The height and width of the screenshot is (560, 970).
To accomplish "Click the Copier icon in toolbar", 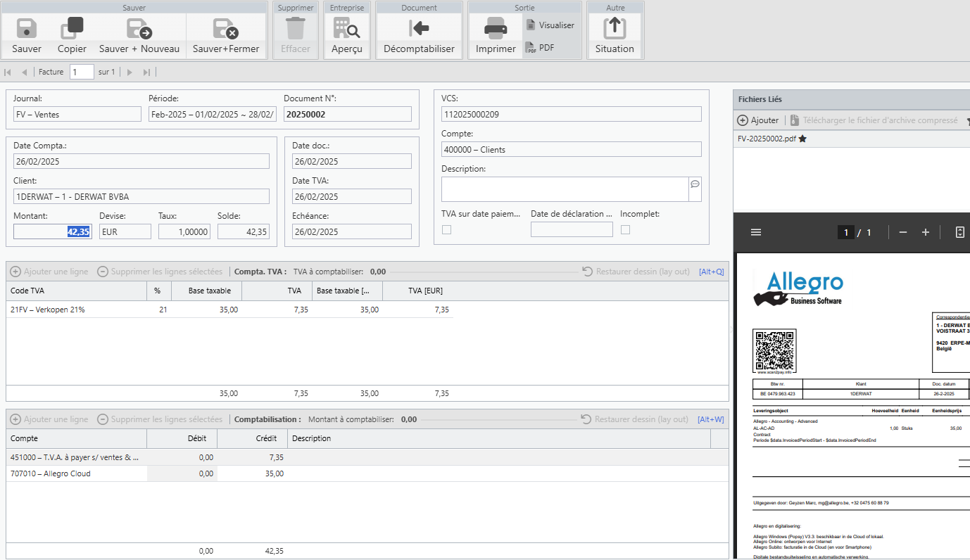I will pos(72,29).
